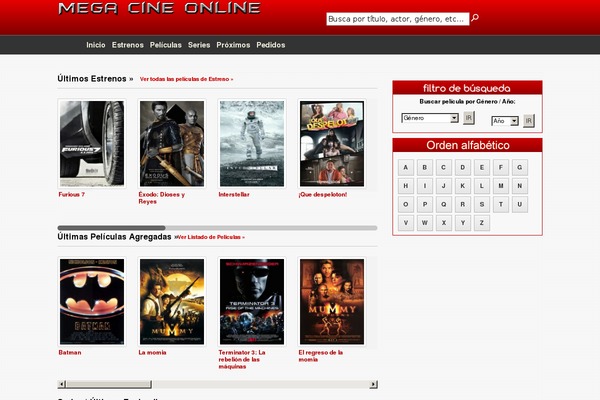Select the Próximos menu item
Viewport: 600px width, 400px height.
tap(233, 45)
